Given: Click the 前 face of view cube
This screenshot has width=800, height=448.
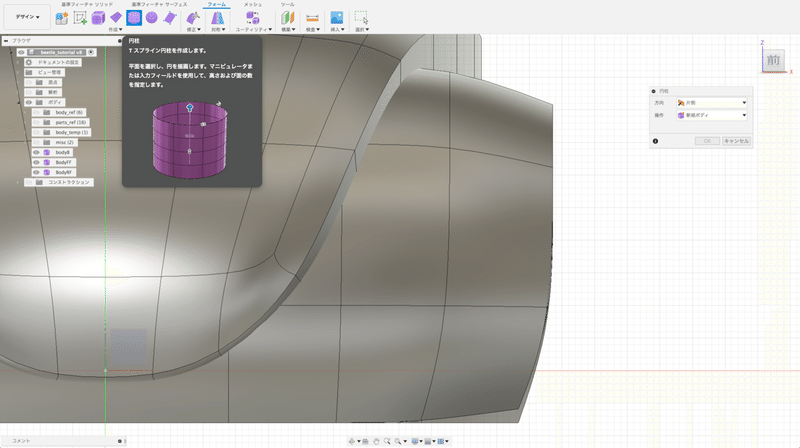Looking at the screenshot, I should (773, 61).
